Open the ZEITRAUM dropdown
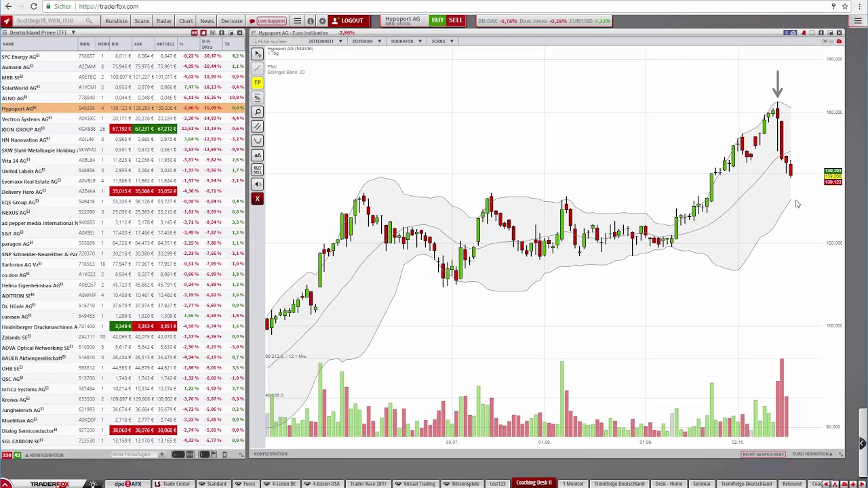The width and height of the screenshot is (868, 488). coord(366,41)
